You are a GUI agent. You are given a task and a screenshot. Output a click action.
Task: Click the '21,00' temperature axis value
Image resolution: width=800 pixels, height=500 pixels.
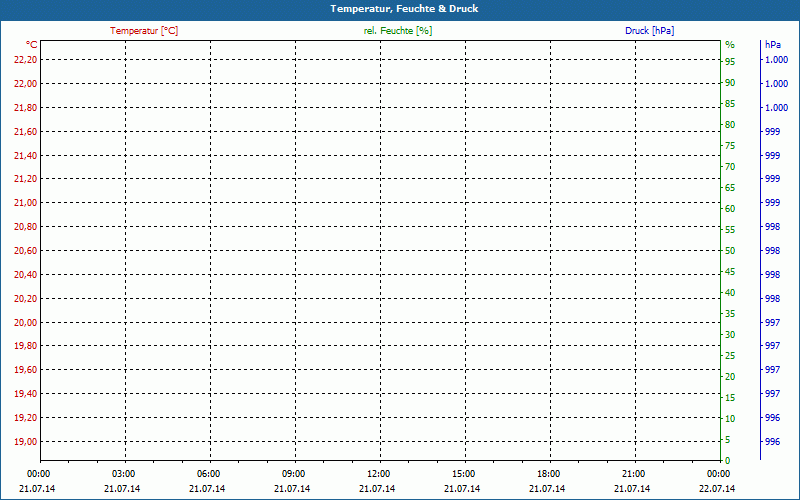tap(26, 203)
